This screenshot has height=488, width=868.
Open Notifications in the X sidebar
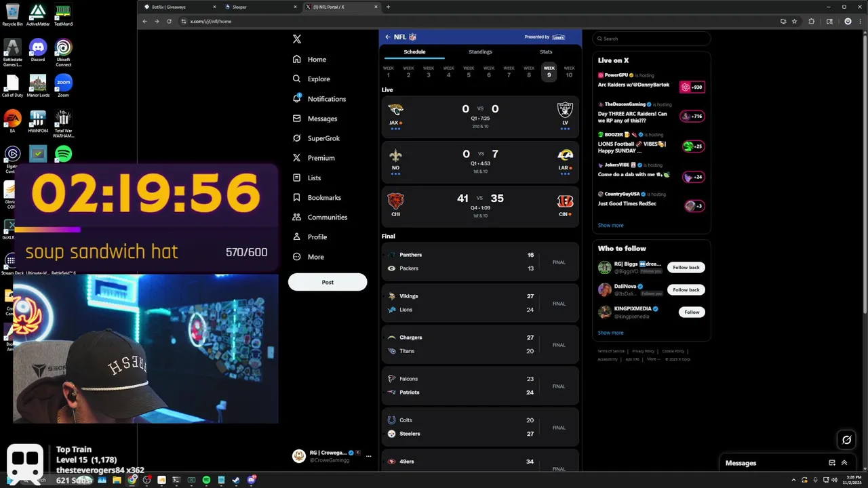319,98
